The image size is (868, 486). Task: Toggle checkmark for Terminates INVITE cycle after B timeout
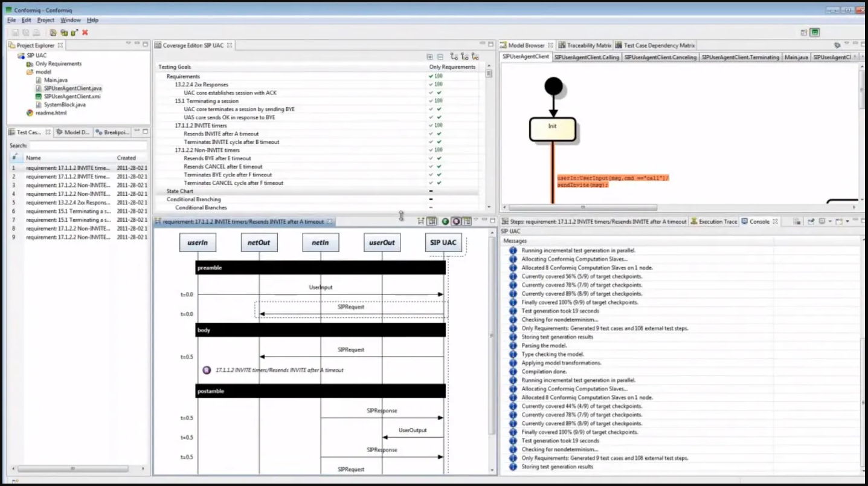pos(439,142)
